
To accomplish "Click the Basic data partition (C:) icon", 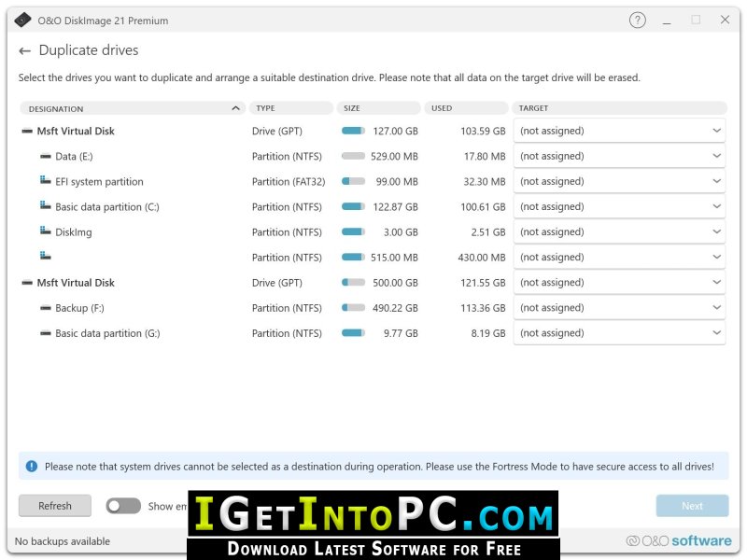I will point(45,205).
